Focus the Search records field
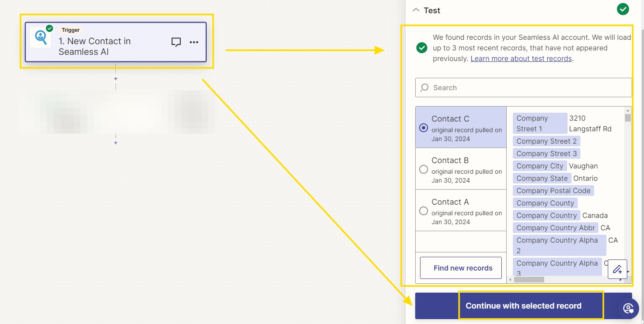644x324 pixels. [x=523, y=88]
